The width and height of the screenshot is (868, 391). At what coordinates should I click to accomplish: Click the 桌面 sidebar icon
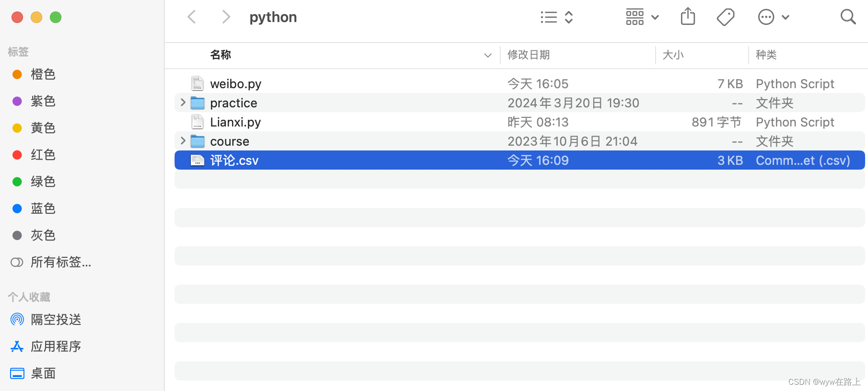[17, 373]
